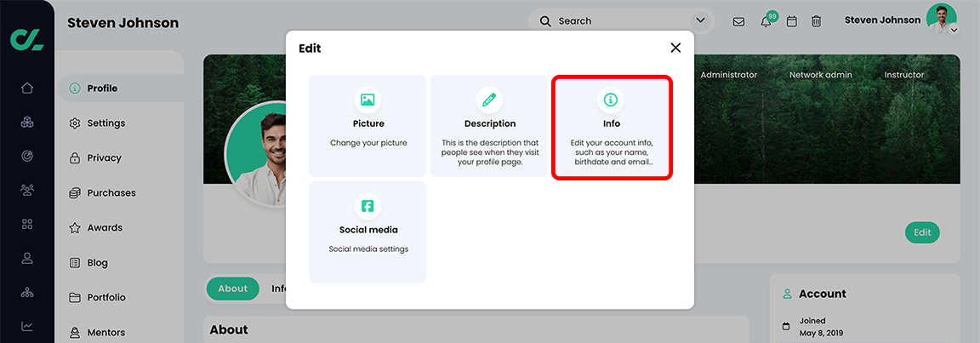Open the groups people icon in rail
Viewport: 980px width, 343px height.
pyautogui.click(x=27, y=189)
